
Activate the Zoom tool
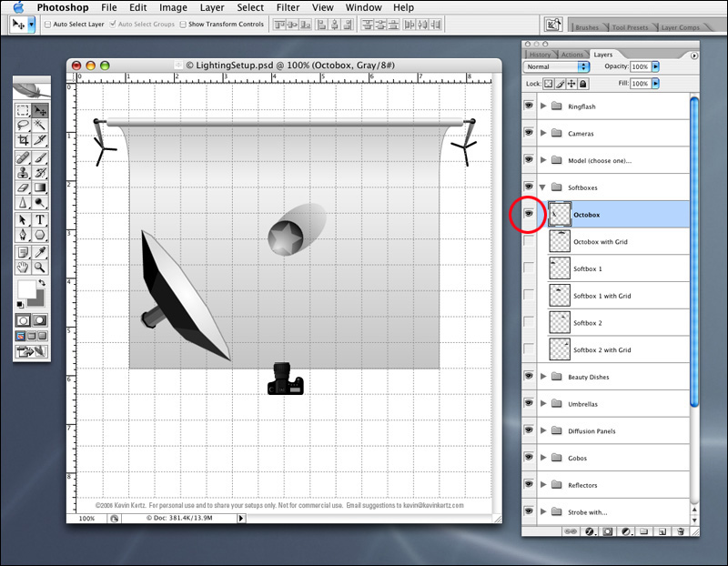click(40, 268)
